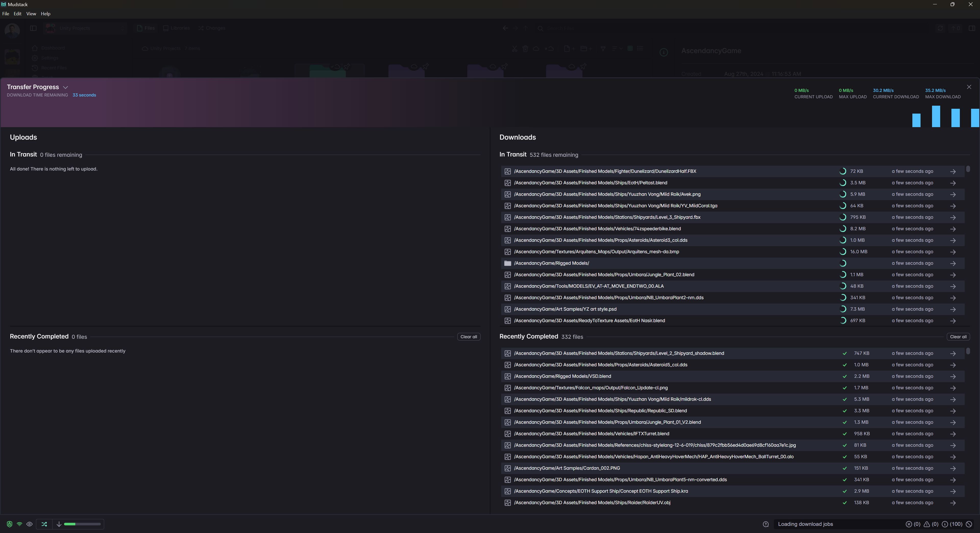The width and height of the screenshot is (980, 533).
Task: Clear all recently completed uploads
Action: (469, 337)
